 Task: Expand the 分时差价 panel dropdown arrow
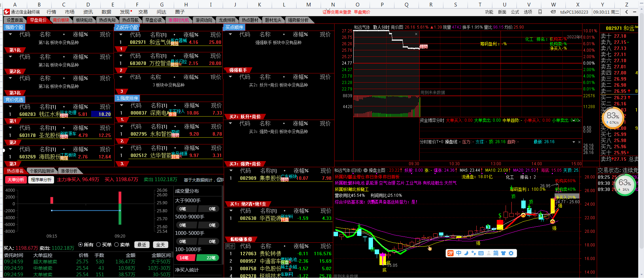tap(574, 142)
